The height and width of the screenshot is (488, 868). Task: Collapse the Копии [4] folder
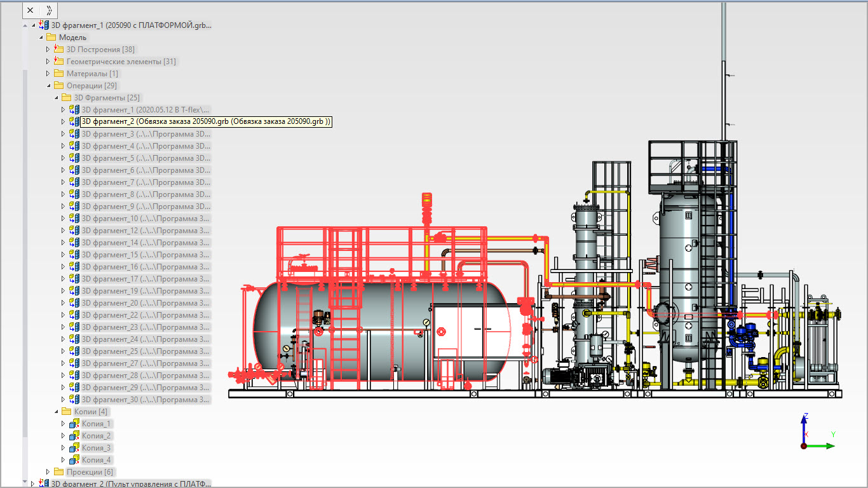(x=55, y=412)
